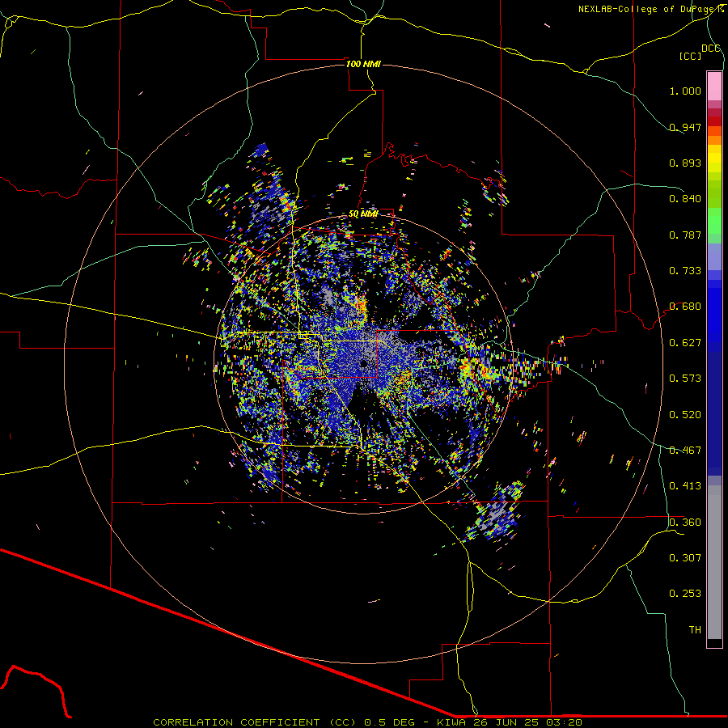Click the 0.893 legend value
The height and width of the screenshot is (728, 728).
coord(685,163)
